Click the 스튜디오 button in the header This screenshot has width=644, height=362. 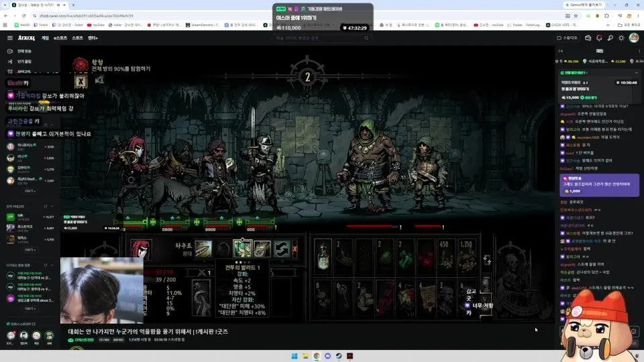pyautogui.click(x=567, y=38)
